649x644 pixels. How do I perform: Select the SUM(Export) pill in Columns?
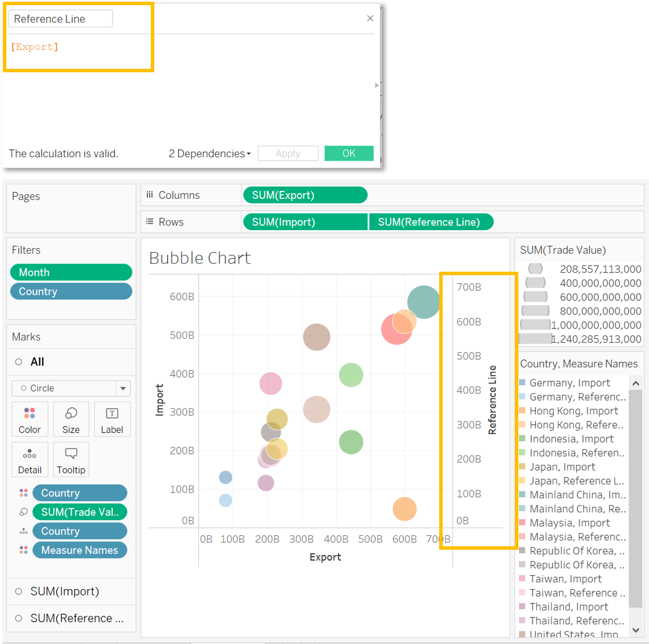(x=305, y=195)
